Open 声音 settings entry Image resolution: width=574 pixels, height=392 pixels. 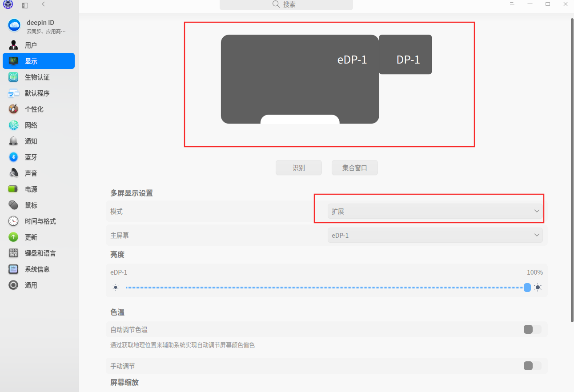click(39, 173)
